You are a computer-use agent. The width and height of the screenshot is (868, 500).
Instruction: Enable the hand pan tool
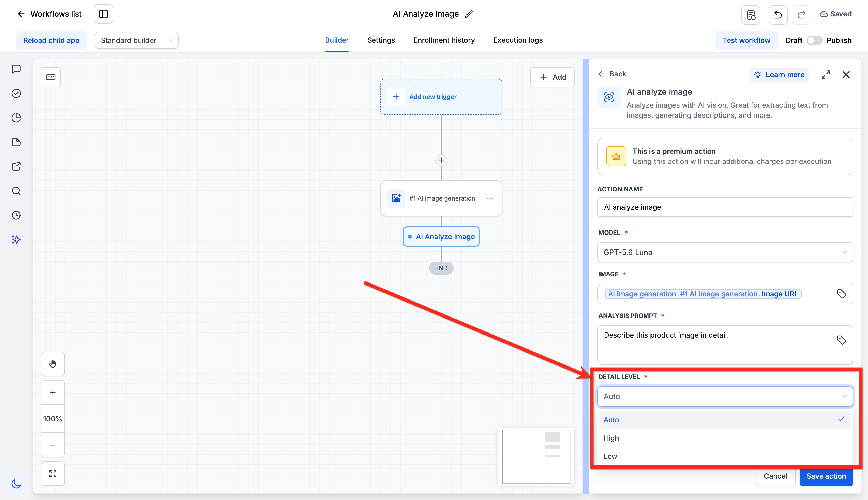[x=53, y=364]
